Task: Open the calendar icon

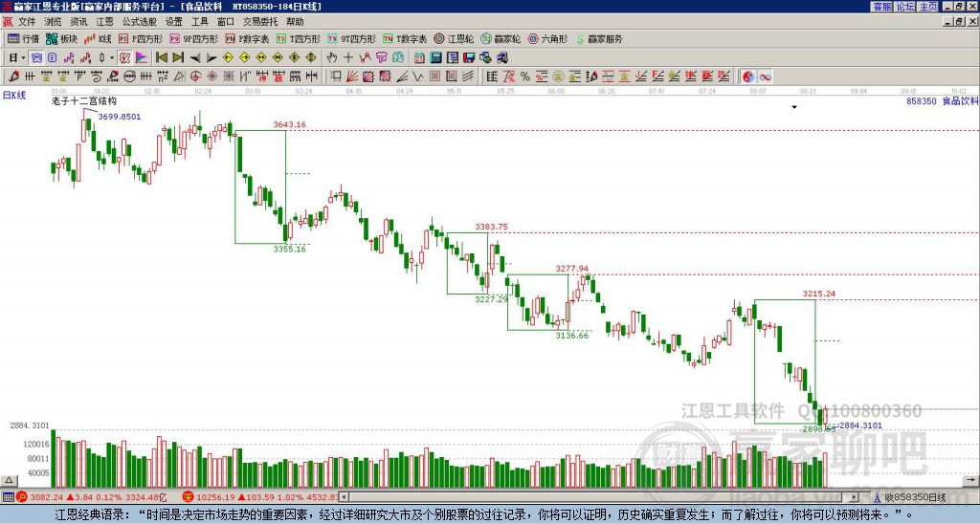Action: [419, 57]
